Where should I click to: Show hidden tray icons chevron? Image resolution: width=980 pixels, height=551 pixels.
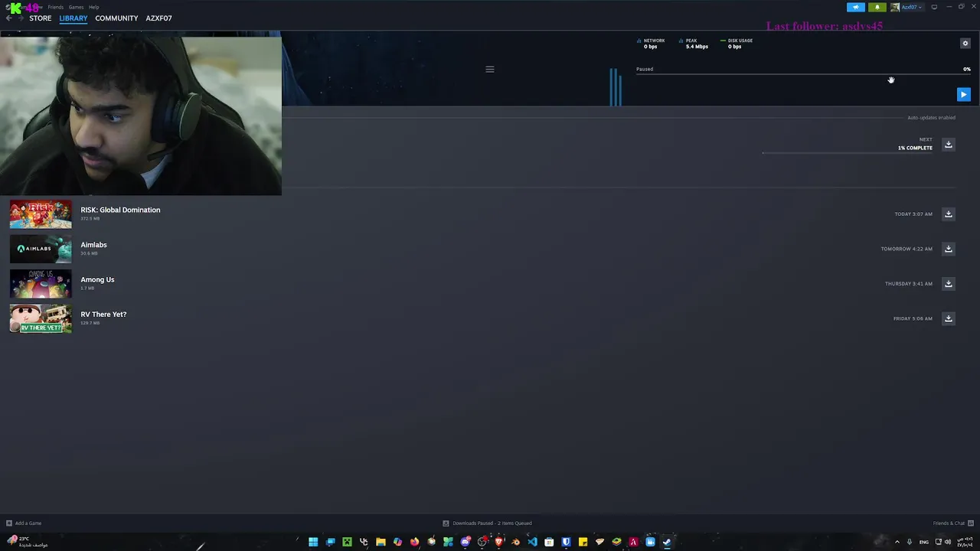[x=898, y=542]
